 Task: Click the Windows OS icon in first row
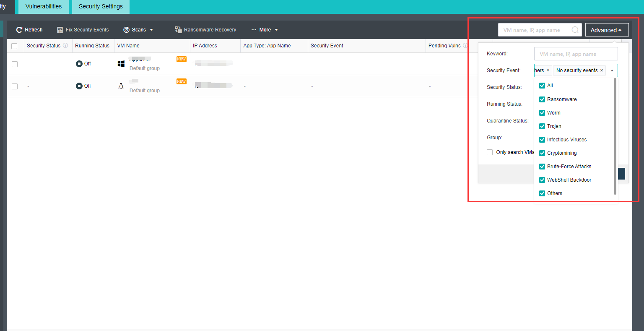pos(121,64)
